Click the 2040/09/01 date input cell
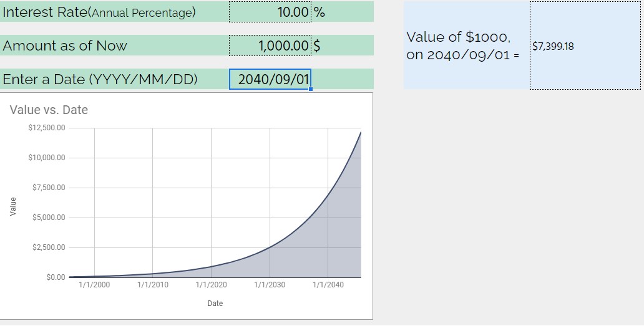The width and height of the screenshot is (644, 326). pyautogui.click(x=270, y=79)
